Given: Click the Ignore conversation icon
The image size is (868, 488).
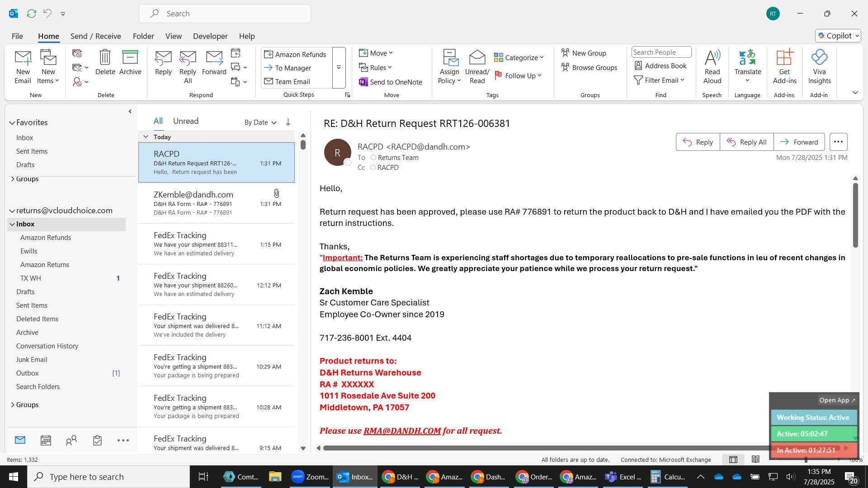Looking at the screenshot, I should pyautogui.click(x=77, y=54).
